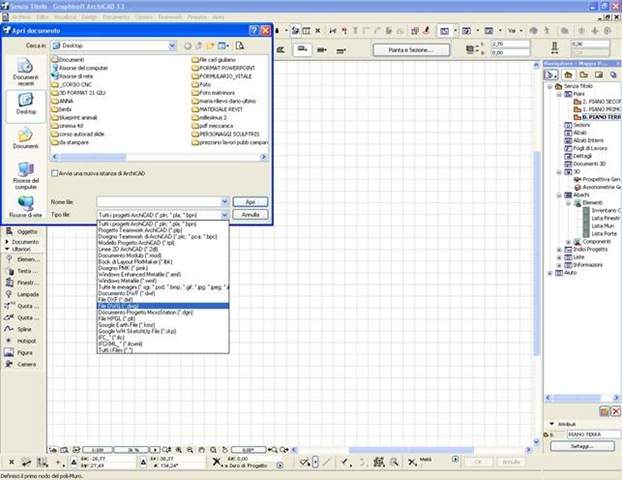Click the dialog help question-mark button

tap(254, 31)
